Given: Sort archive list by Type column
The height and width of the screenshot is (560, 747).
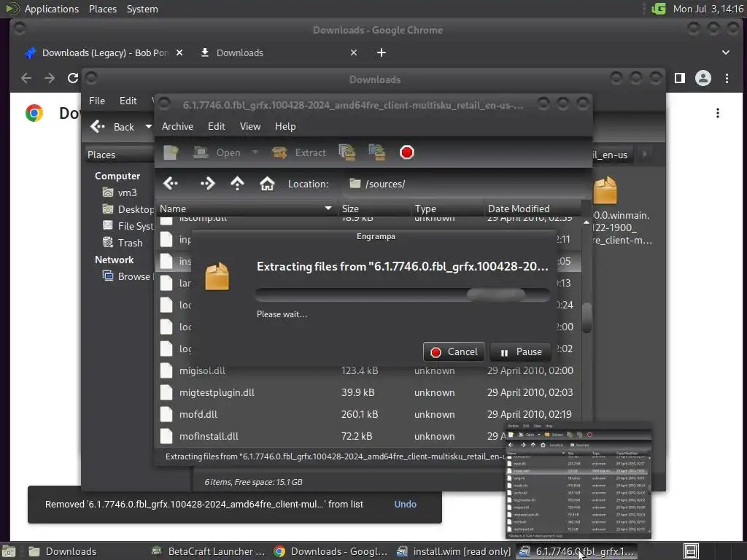Looking at the screenshot, I should click(x=446, y=209).
